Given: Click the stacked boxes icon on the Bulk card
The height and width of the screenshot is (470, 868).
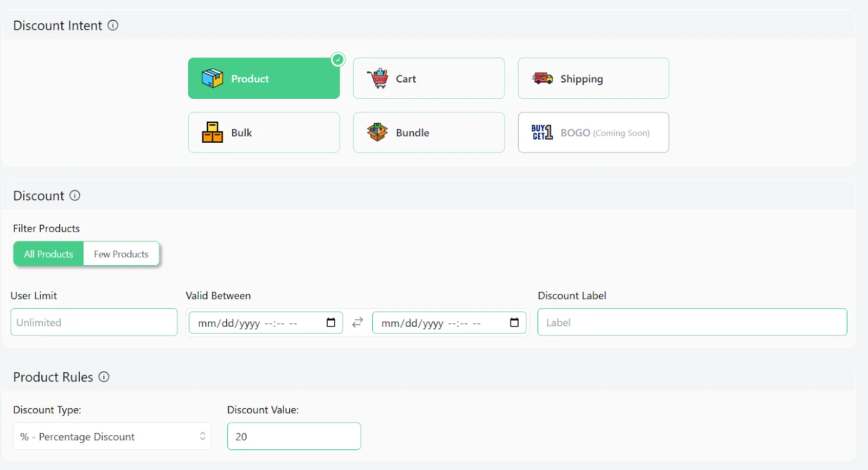Looking at the screenshot, I should click(x=212, y=132).
